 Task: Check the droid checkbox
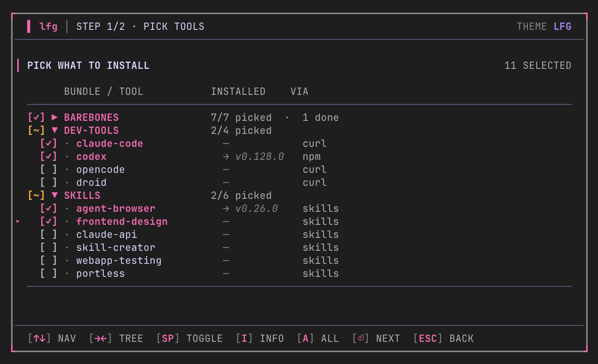pyautogui.click(x=49, y=182)
